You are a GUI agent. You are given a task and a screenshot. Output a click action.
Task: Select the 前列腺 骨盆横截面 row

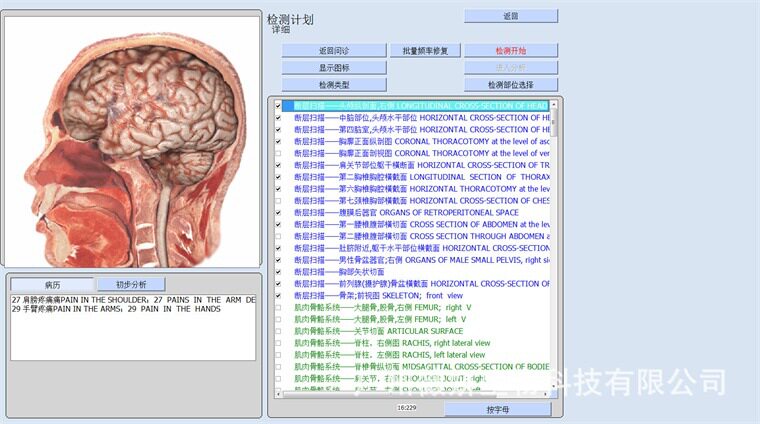pyautogui.click(x=422, y=284)
